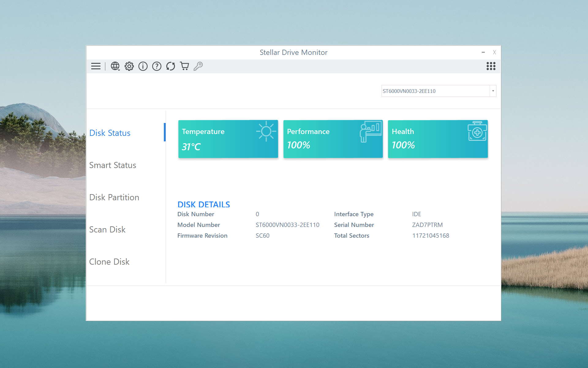This screenshot has height=368, width=588.
Task: Switch to Smart Status tab
Action: pos(113,165)
